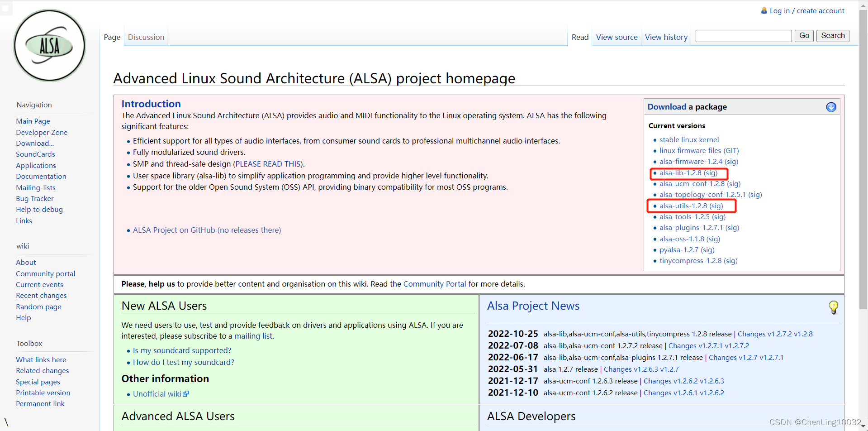Image resolution: width=868 pixels, height=431 pixels.
Task: Open the sig link for alsa-lib-1.2.8
Action: (711, 172)
